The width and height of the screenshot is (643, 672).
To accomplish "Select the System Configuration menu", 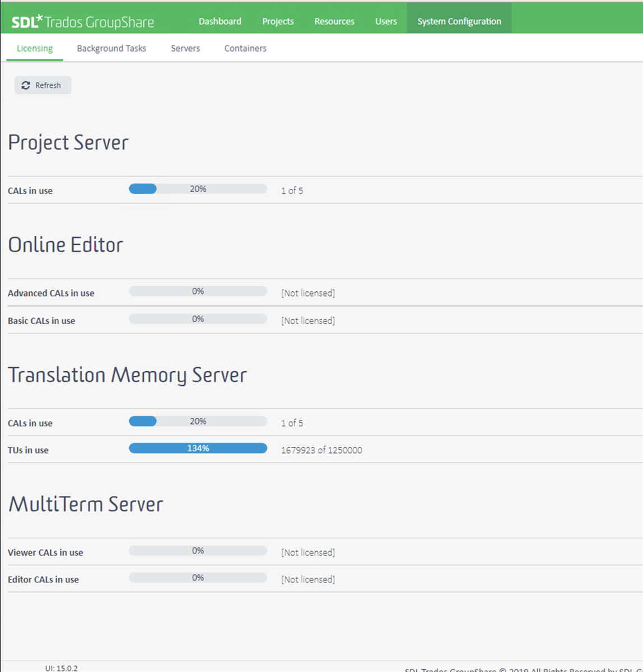I will pos(459,21).
